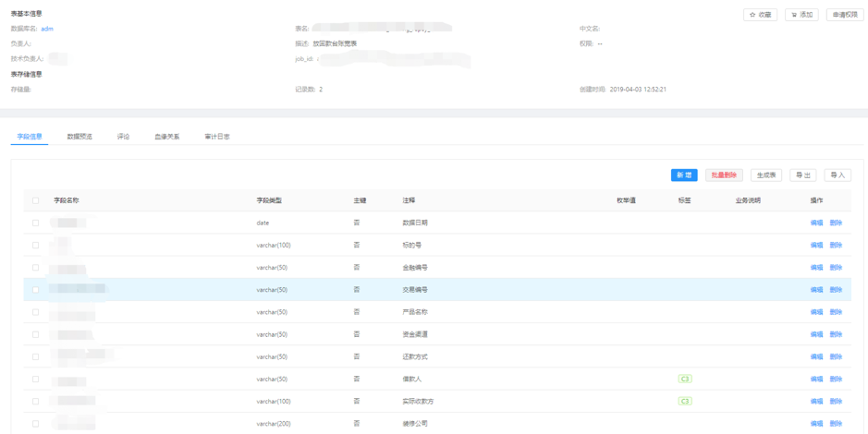Go to the 血缘关系 tab

click(x=167, y=137)
